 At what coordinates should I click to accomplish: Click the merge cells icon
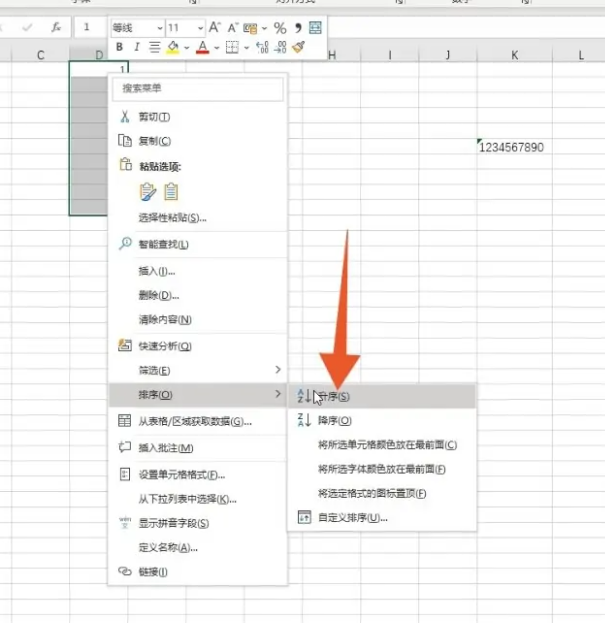point(316,28)
